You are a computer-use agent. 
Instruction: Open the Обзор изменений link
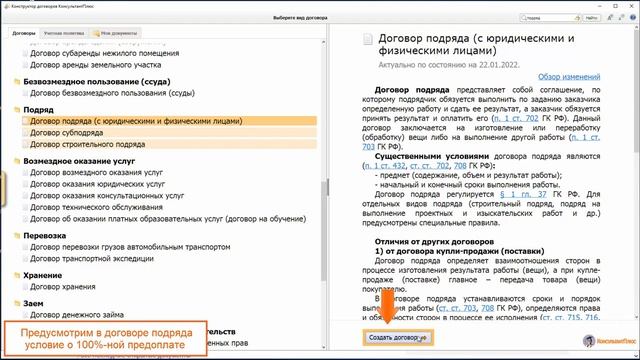(x=569, y=77)
